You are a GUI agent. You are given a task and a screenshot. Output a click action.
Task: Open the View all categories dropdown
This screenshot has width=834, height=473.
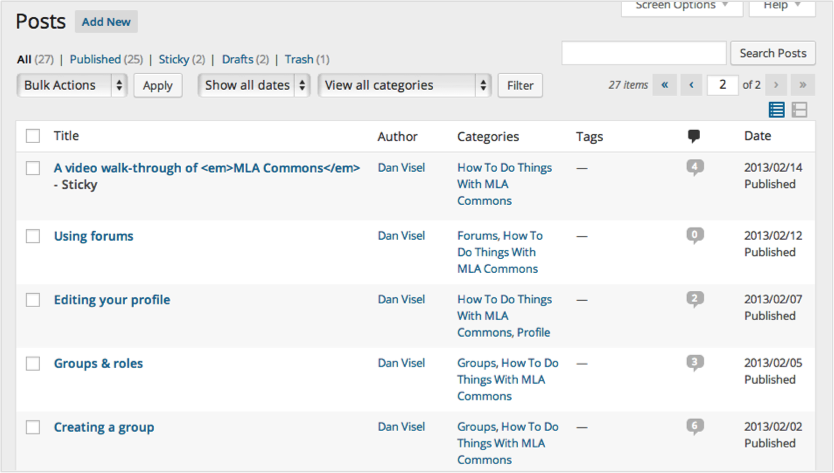click(405, 85)
